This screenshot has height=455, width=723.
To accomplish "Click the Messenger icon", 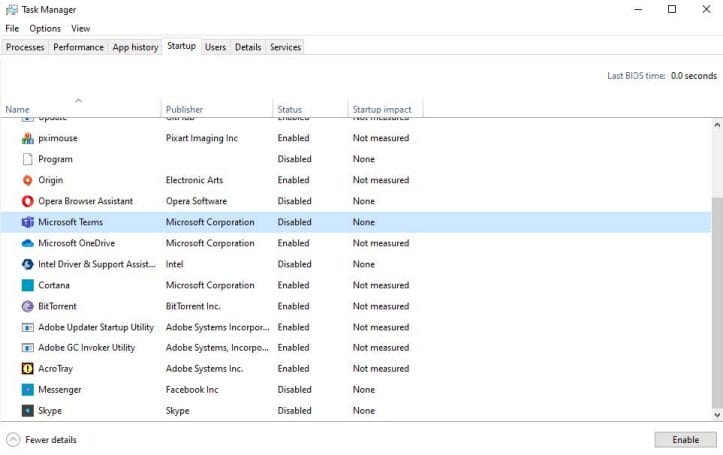I will (x=28, y=390).
